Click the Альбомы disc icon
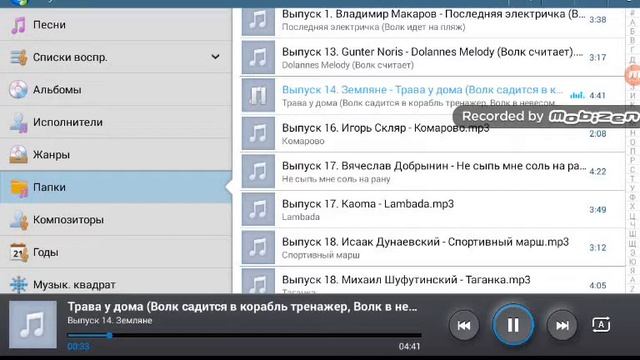 click(18, 90)
